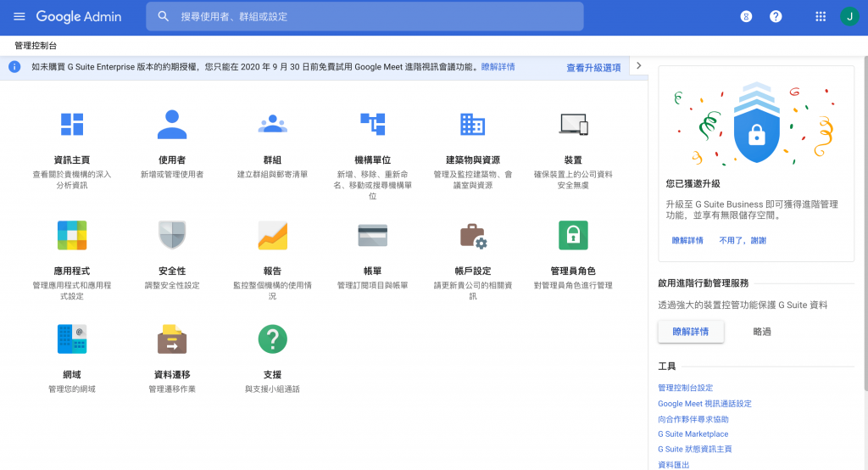Click the magnifier search icon
This screenshot has width=868, height=470.
pos(163,17)
